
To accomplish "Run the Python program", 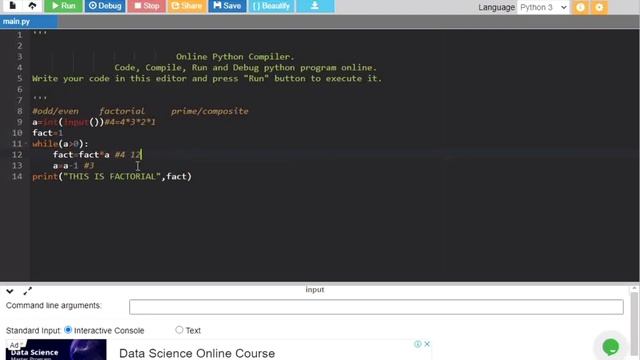I will (64, 6).
